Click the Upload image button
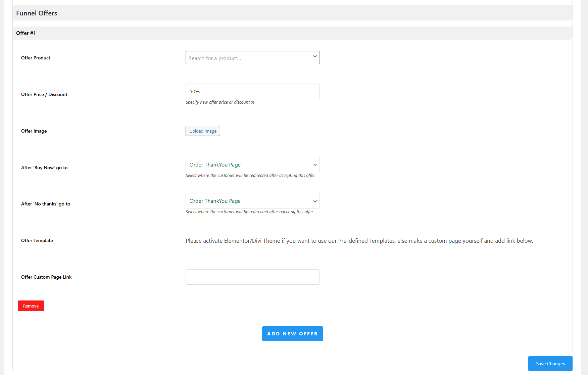588x375 pixels. 203,131
